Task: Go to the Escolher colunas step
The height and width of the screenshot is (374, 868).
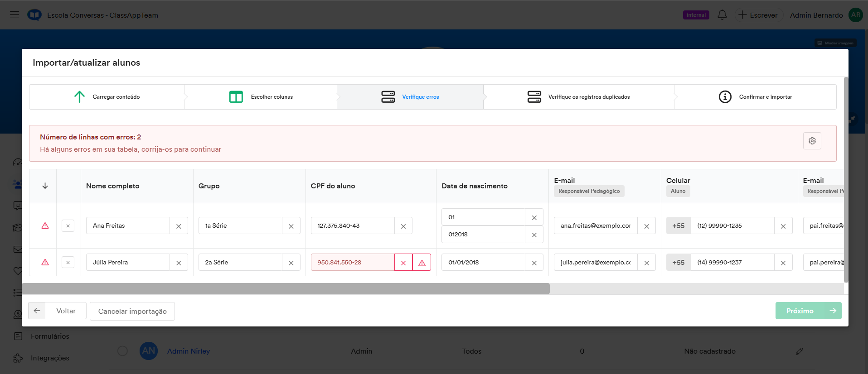Action: click(x=261, y=97)
